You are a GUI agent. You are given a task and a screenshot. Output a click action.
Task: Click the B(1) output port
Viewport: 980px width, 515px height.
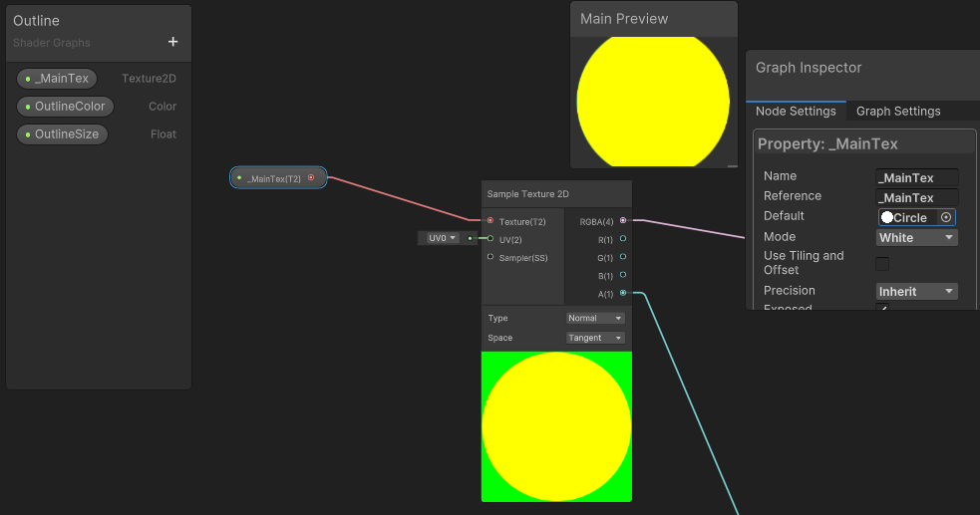[x=622, y=275]
